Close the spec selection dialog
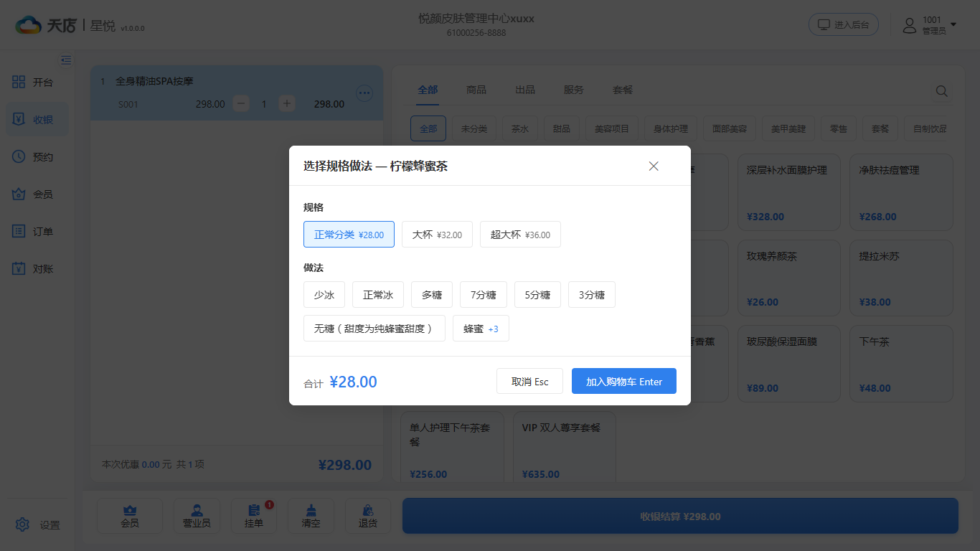This screenshot has width=980, height=551. [654, 166]
